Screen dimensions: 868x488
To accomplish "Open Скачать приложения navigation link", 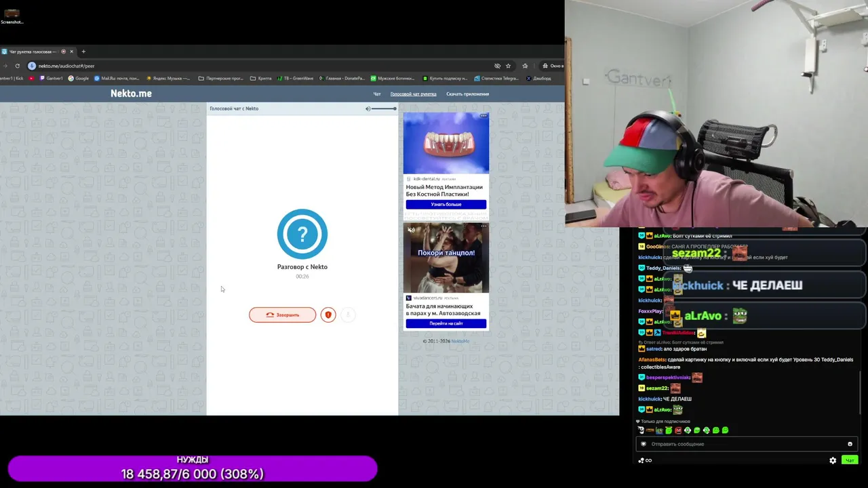I will 467,94.
